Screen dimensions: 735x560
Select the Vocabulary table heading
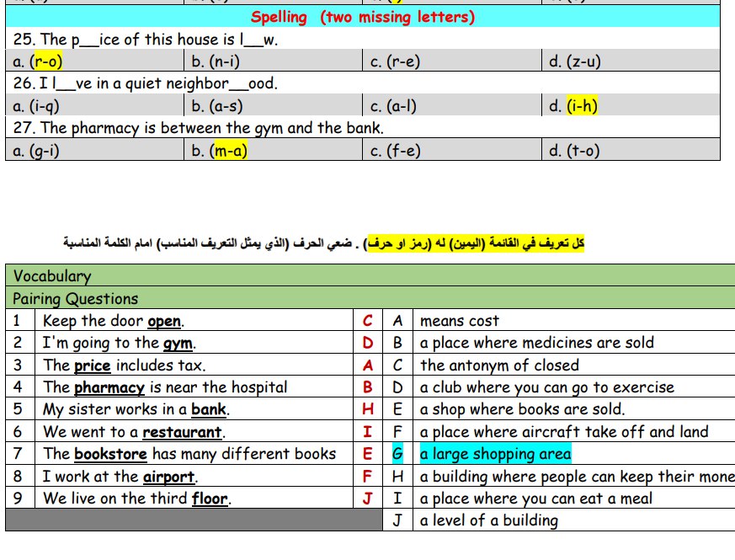click(52, 276)
